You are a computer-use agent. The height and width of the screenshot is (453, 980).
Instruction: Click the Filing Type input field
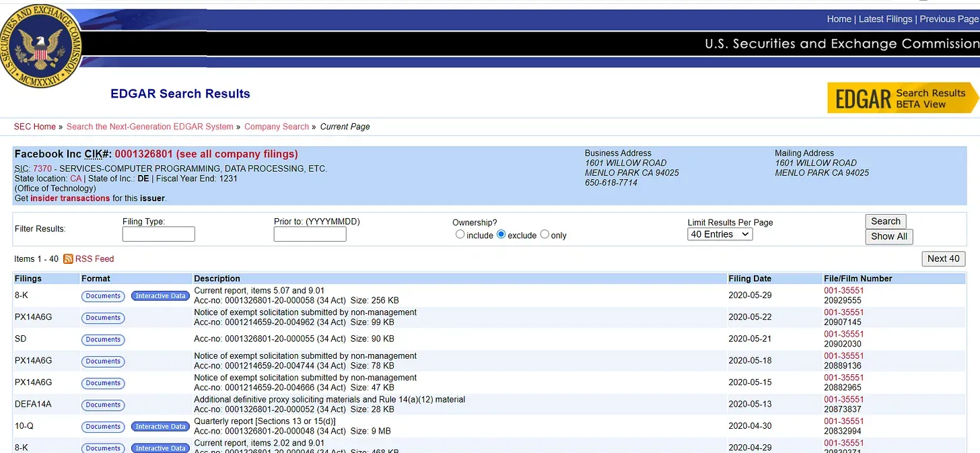(159, 234)
